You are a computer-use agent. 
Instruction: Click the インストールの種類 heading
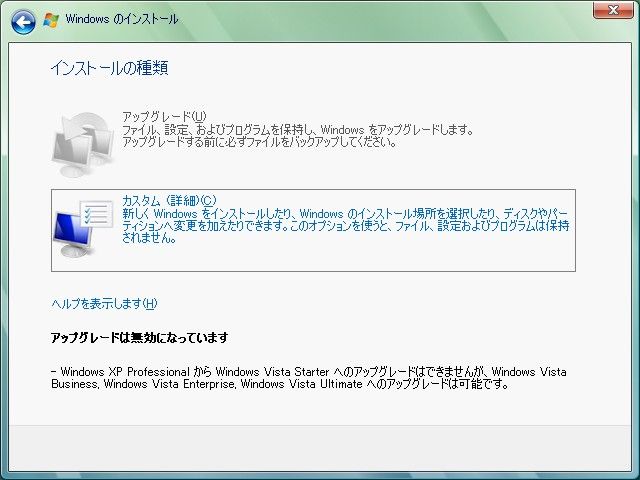[109, 68]
